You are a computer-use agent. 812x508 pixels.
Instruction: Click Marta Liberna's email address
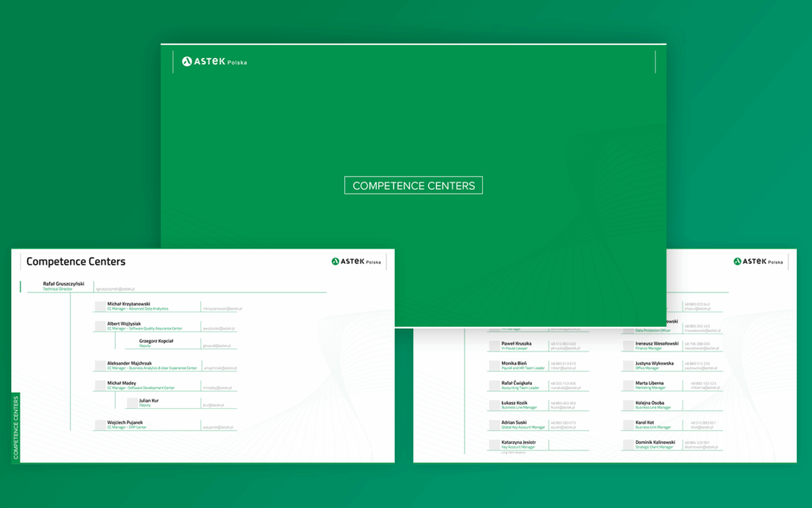tap(701, 388)
